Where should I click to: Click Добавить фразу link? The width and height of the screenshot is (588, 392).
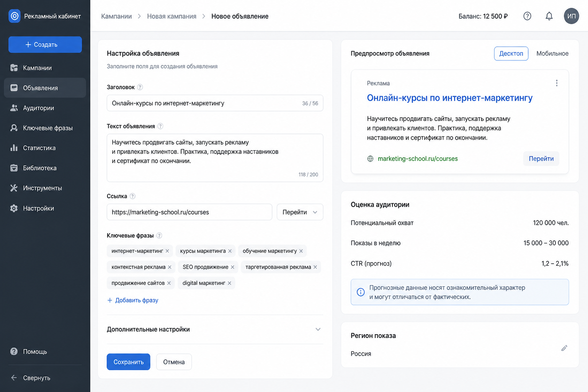[133, 301]
